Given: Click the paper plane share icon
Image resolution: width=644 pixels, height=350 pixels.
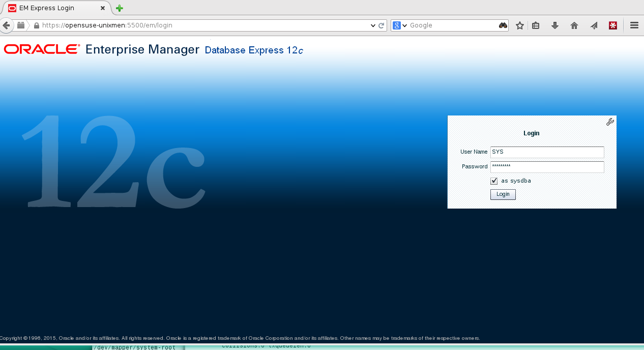Looking at the screenshot, I should (594, 25).
